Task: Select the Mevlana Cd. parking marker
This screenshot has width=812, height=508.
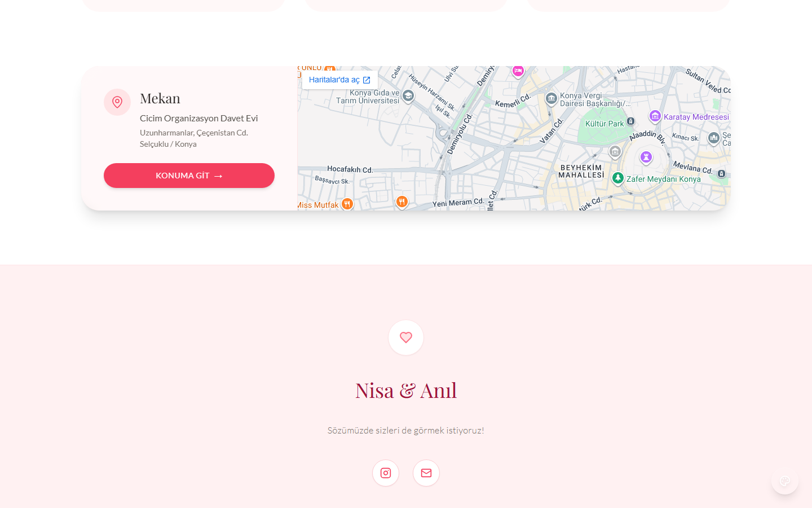Action: pyautogui.click(x=722, y=174)
